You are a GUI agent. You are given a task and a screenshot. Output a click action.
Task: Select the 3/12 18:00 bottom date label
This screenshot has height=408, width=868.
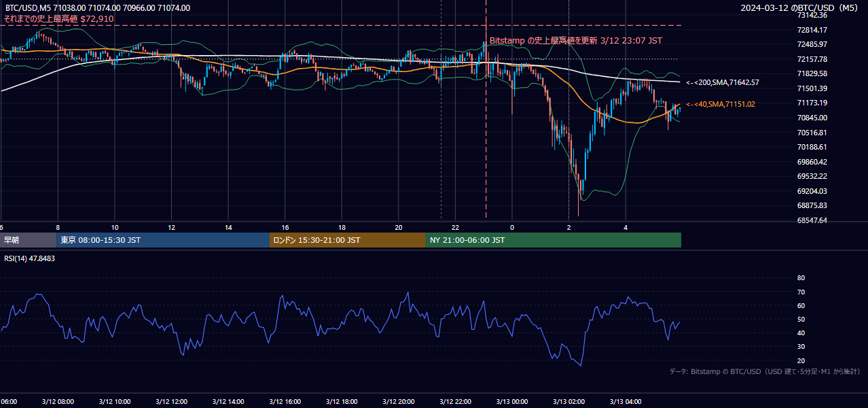342,402
